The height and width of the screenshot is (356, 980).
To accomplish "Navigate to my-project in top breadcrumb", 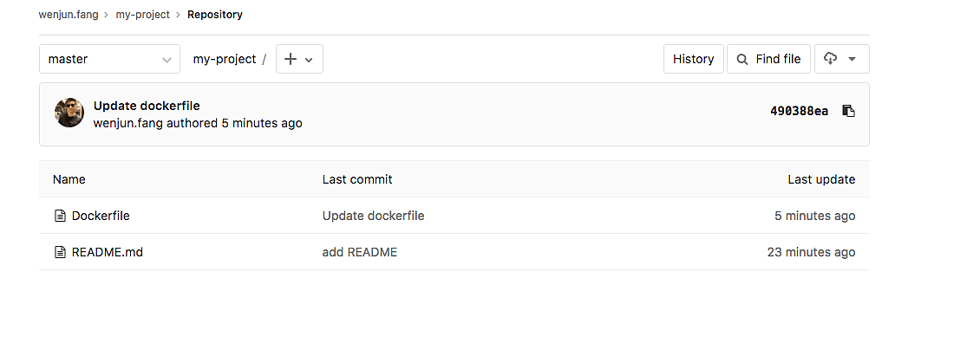I will click(x=142, y=15).
